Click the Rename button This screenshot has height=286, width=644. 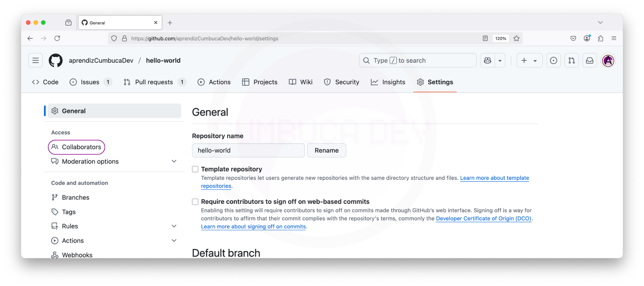(x=326, y=150)
